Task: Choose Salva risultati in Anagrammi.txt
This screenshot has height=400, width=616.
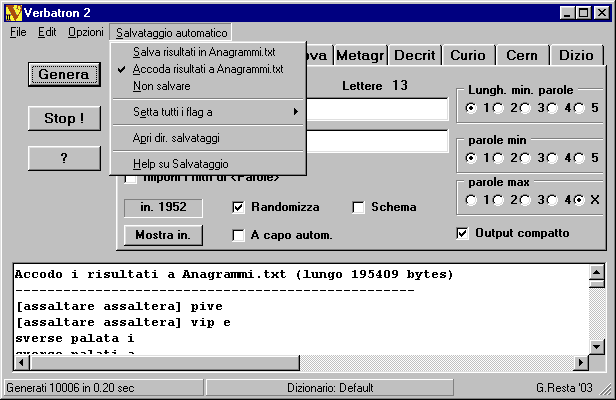Action: (x=208, y=52)
